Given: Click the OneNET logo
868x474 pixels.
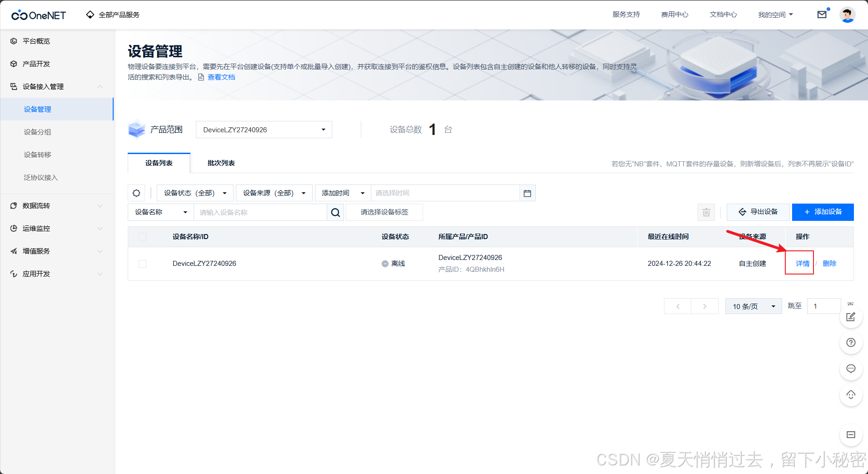Looking at the screenshot, I should (x=38, y=15).
